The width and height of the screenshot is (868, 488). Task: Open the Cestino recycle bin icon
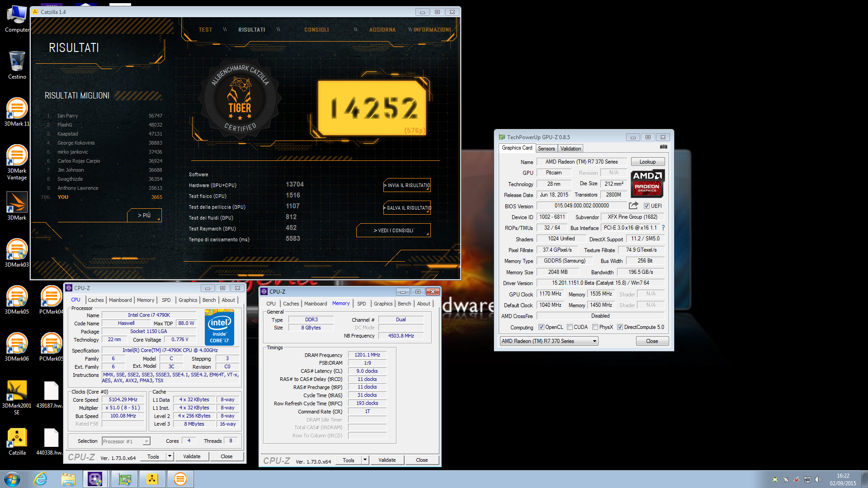17,66
